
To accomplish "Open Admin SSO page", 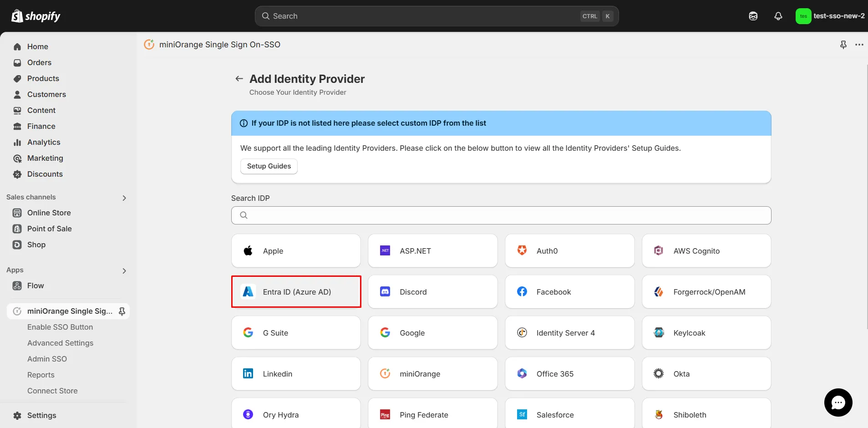I will pos(47,359).
